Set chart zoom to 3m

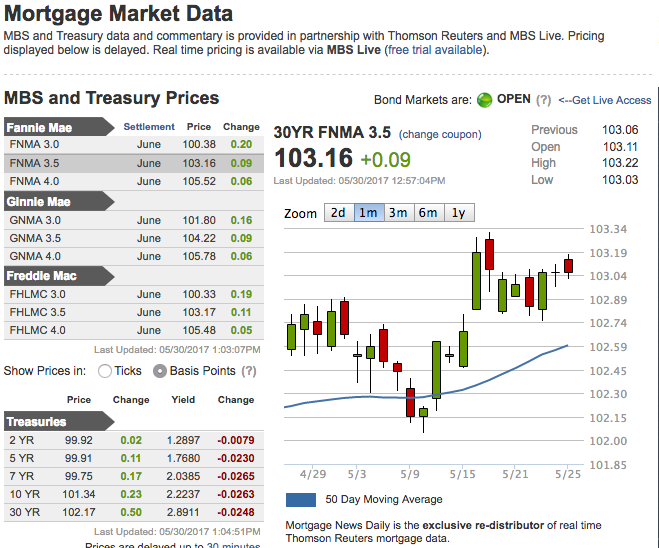pos(398,213)
